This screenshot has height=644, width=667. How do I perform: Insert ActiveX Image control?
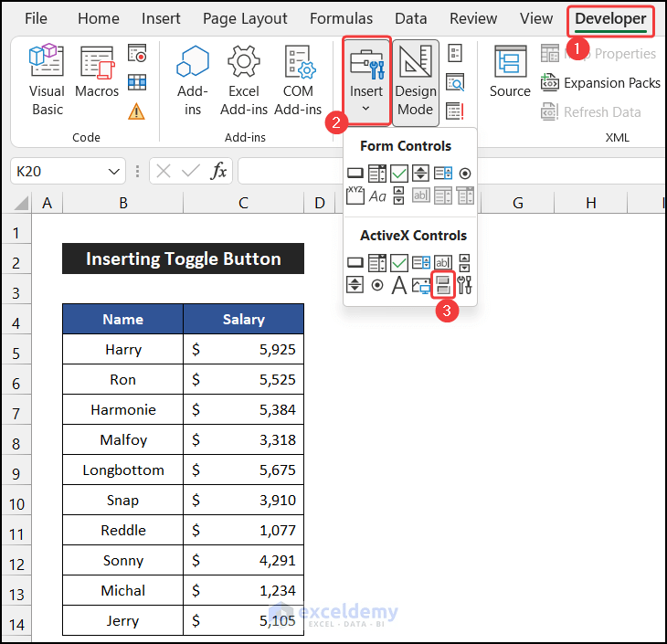(x=420, y=285)
